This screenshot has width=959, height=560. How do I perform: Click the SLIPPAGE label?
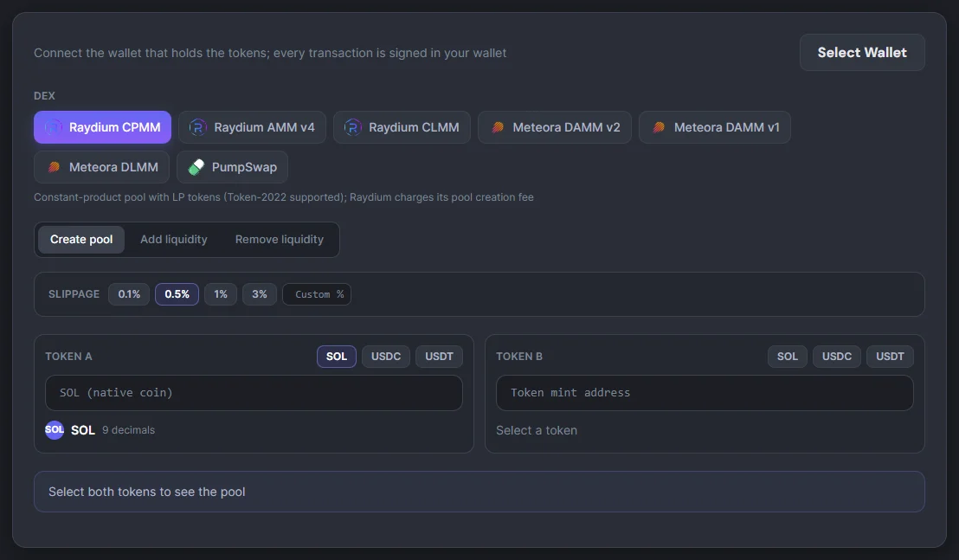coord(74,294)
